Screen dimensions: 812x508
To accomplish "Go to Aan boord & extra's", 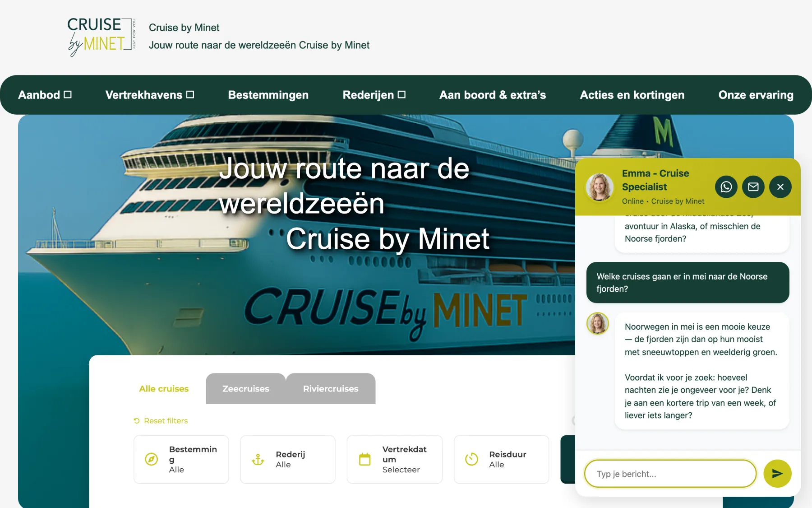I will [x=493, y=95].
